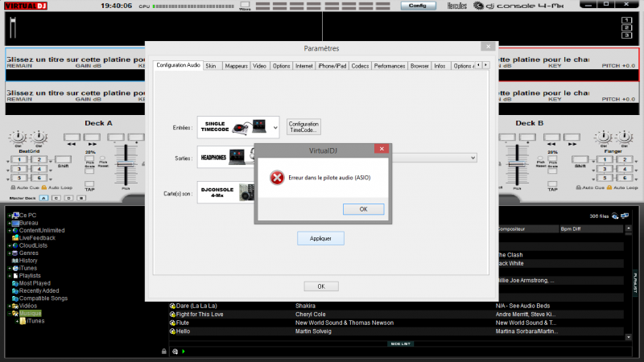Click the red error icon in VirtualDJ dialog
This screenshot has width=644, height=362.
pos(277,178)
